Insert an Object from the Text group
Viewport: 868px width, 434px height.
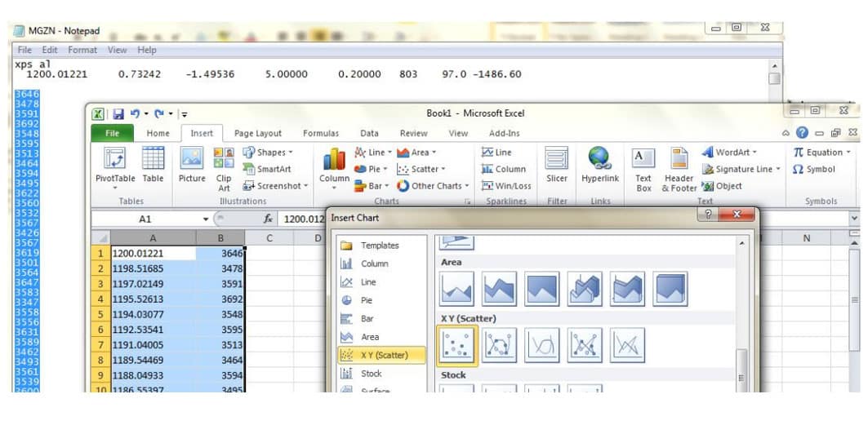(x=721, y=186)
